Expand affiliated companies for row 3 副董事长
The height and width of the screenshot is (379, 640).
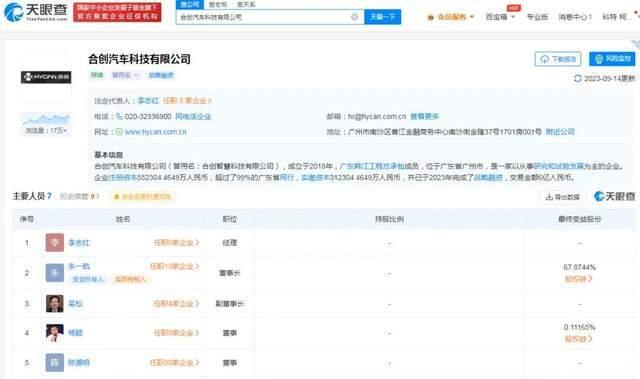pyautogui.click(x=176, y=304)
